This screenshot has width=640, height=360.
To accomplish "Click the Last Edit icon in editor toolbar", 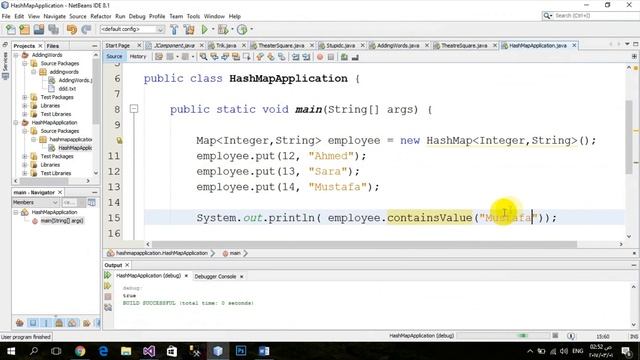I will tap(159, 57).
